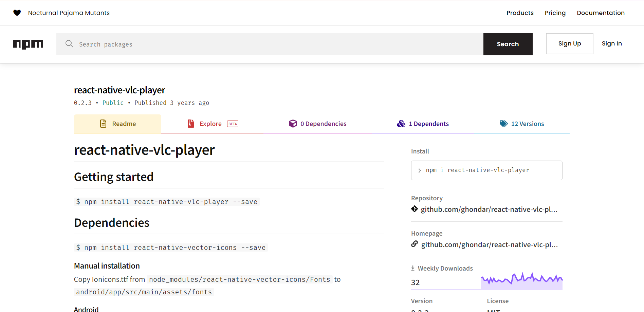Select the magnifying glass search icon
Viewport: 644px width, 312px height.
click(x=69, y=44)
